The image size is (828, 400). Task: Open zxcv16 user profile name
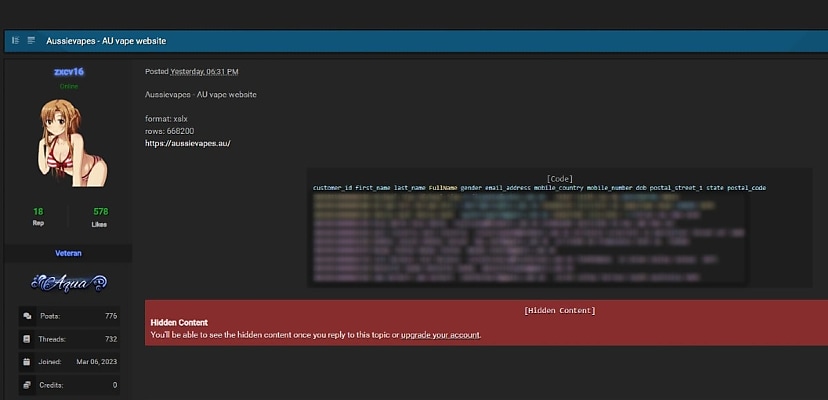pos(69,72)
